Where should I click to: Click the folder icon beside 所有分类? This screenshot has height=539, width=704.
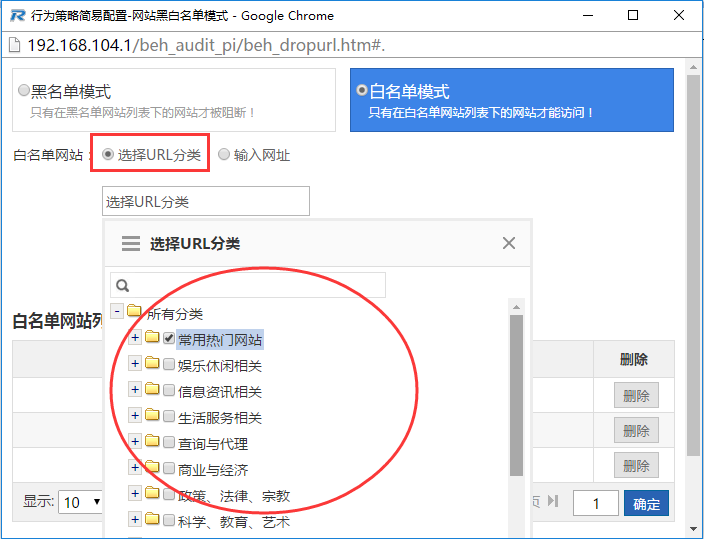[135, 313]
